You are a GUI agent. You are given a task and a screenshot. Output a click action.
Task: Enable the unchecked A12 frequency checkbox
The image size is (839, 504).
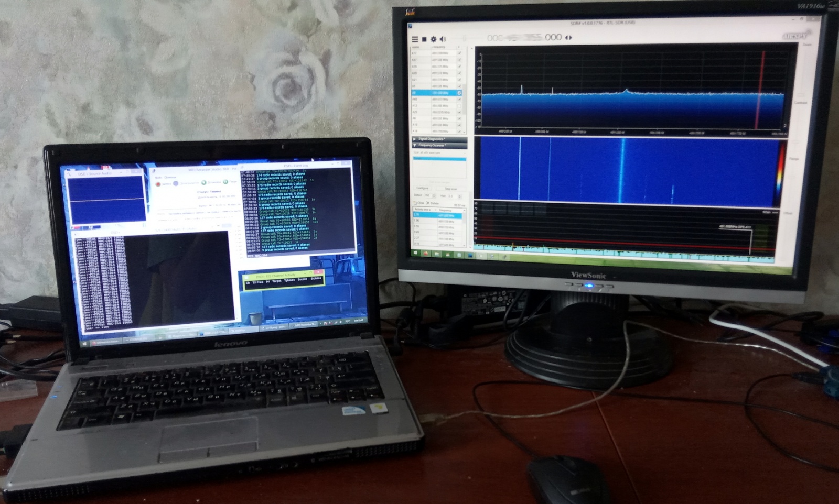[459, 106]
